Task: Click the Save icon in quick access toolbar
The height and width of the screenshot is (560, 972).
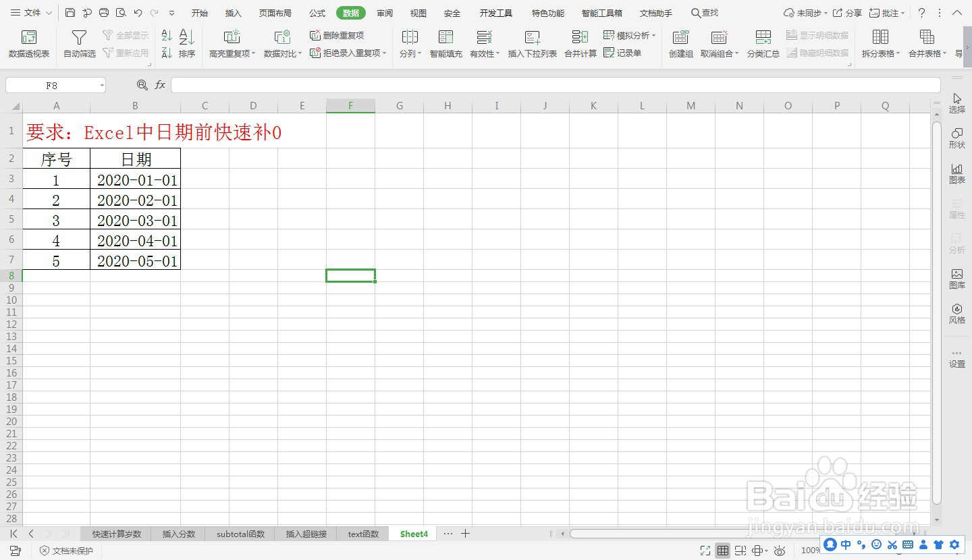Action: tap(70, 13)
